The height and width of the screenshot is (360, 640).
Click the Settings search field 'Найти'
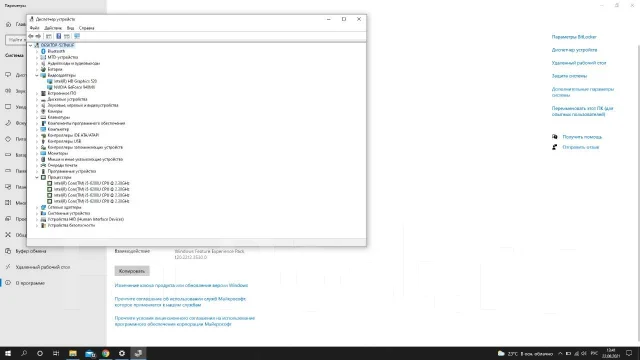(x=16, y=40)
